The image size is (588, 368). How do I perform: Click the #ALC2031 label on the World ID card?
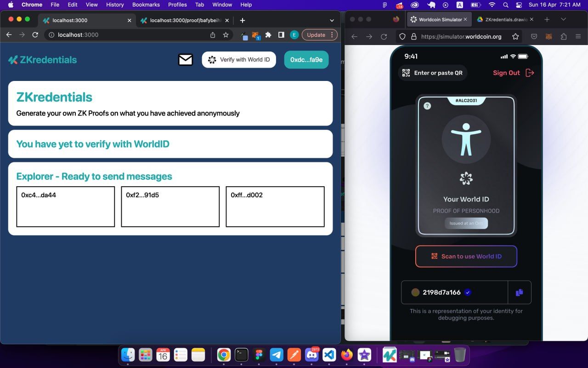(466, 100)
